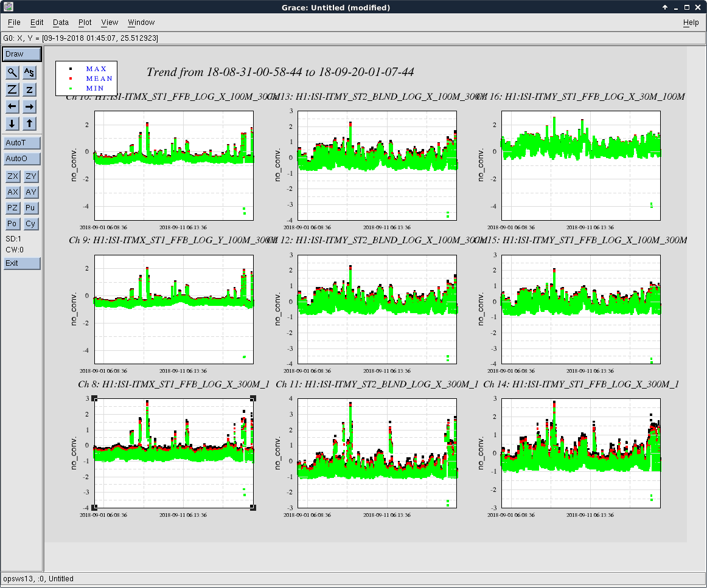Click the PZ button
Viewport: 707px width, 588px height.
coord(13,208)
